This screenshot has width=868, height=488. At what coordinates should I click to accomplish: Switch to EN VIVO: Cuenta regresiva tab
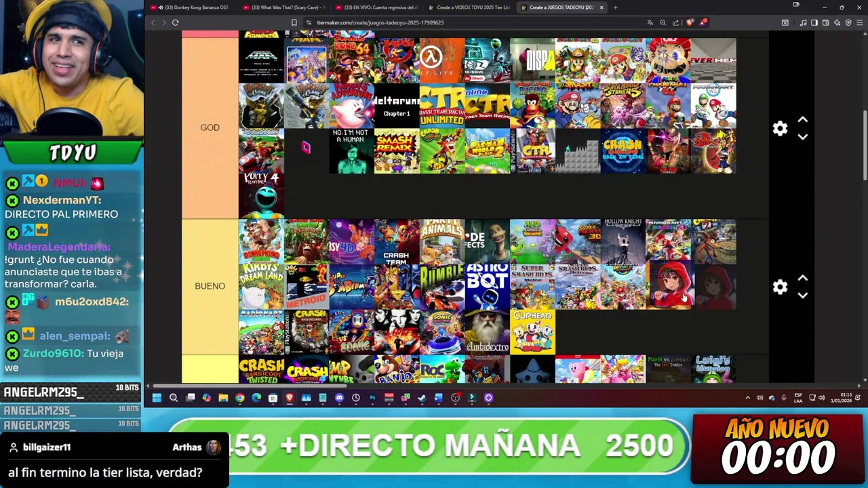pos(378,7)
